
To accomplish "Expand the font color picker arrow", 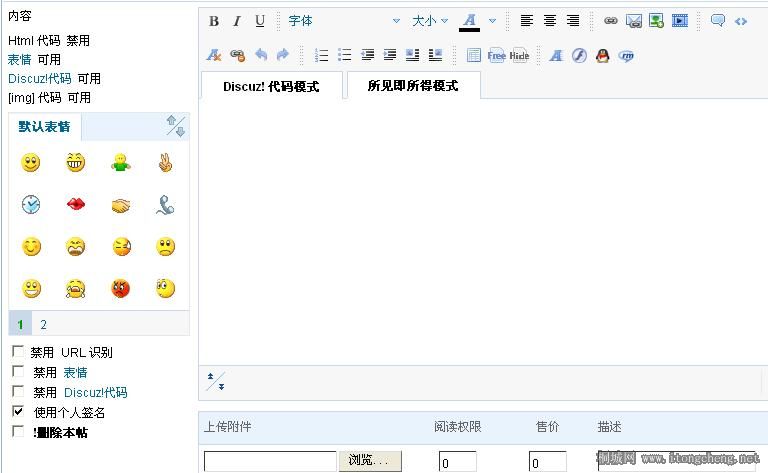I will point(492,21).
